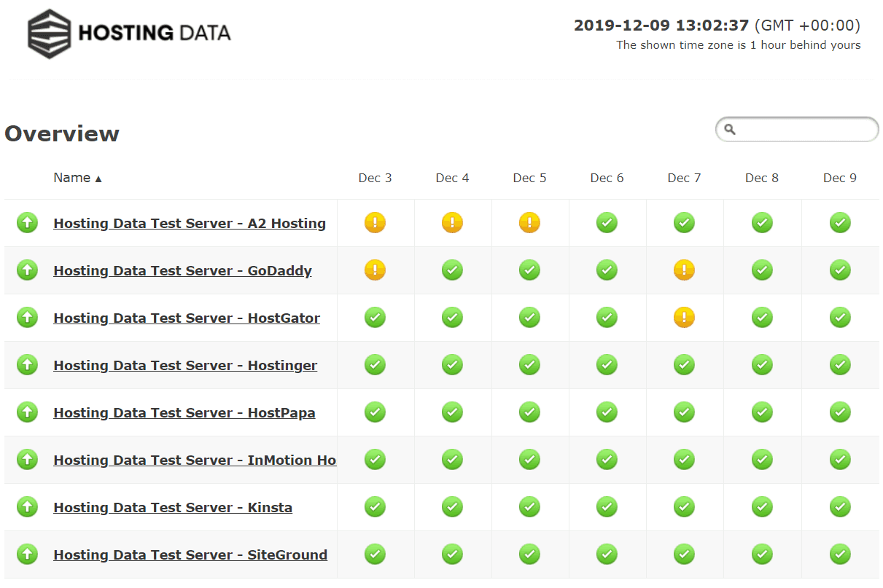The width and height of the screenshot is (883, 588).
Task: Click the up-status arrow for HostPapa
Action: tap(27, 412)
